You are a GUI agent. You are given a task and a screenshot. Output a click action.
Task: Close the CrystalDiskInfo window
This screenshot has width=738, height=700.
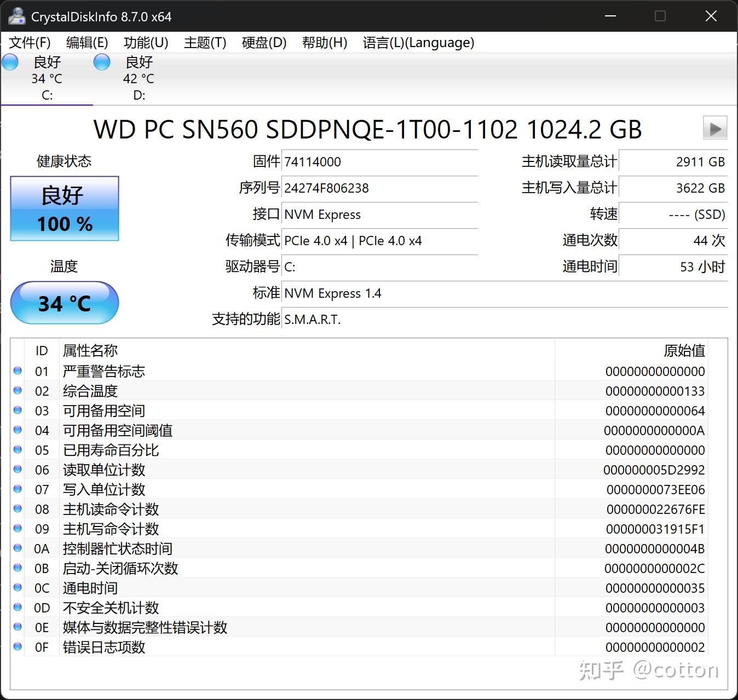[711, 16]
